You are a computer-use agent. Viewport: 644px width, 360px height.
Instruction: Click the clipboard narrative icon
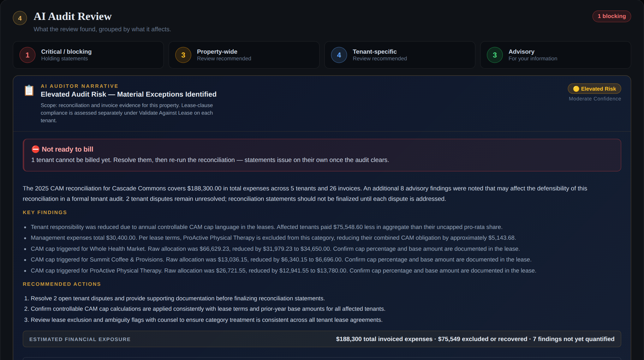click(x=29, y=90)
